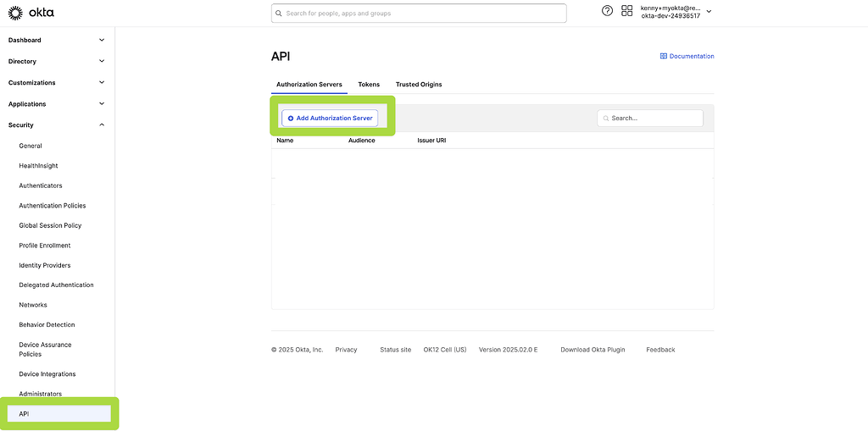868x431 pixels.
Task: Open Device Assurance Policies
Action: click(x=45, y=349)
